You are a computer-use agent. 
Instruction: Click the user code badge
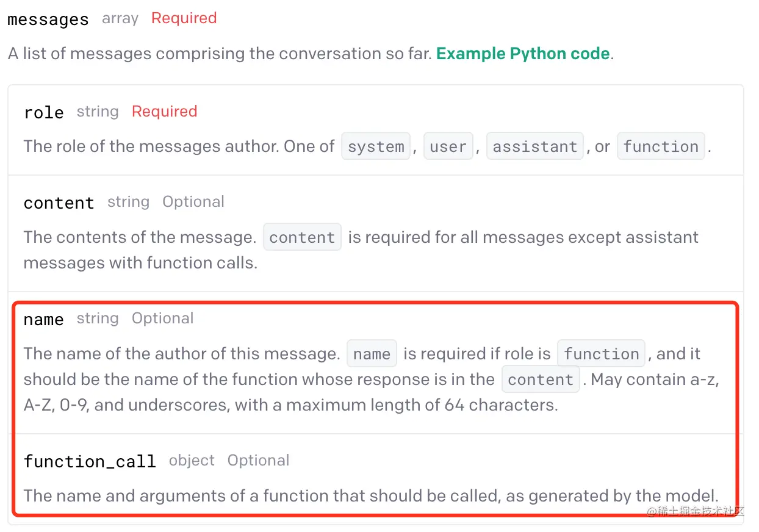[448, 147]
